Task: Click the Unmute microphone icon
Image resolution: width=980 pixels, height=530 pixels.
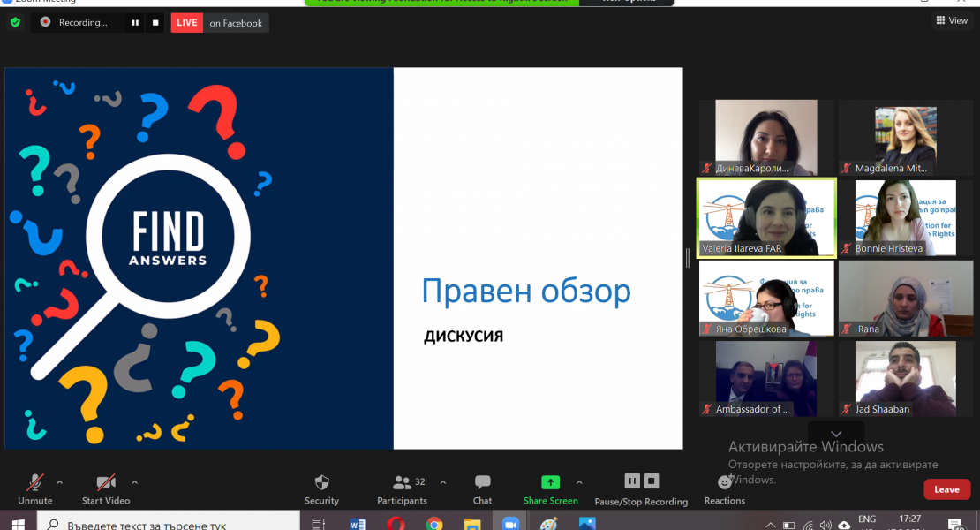Action: (x=35, y=482)
